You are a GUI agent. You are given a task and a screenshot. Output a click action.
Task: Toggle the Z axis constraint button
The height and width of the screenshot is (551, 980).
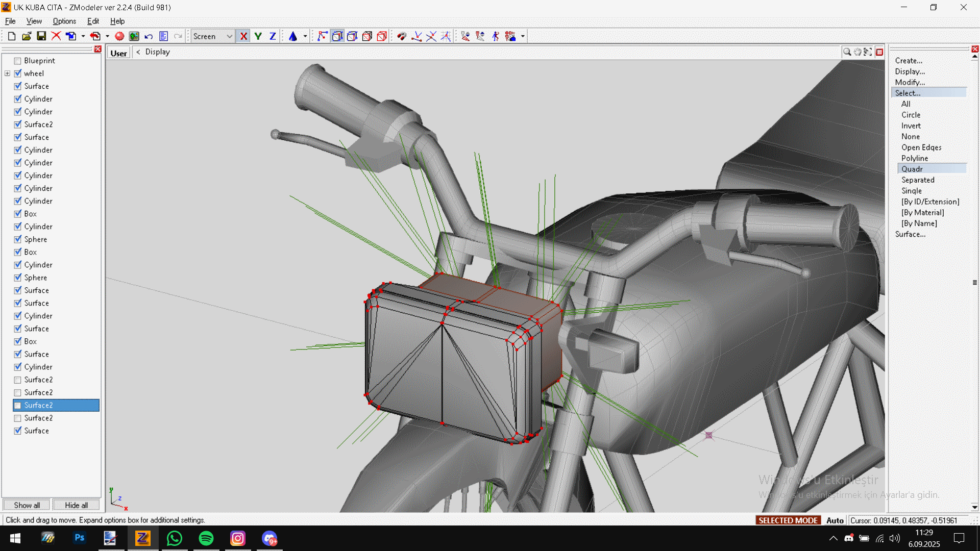pyautogui.click(x=273, y=36)
